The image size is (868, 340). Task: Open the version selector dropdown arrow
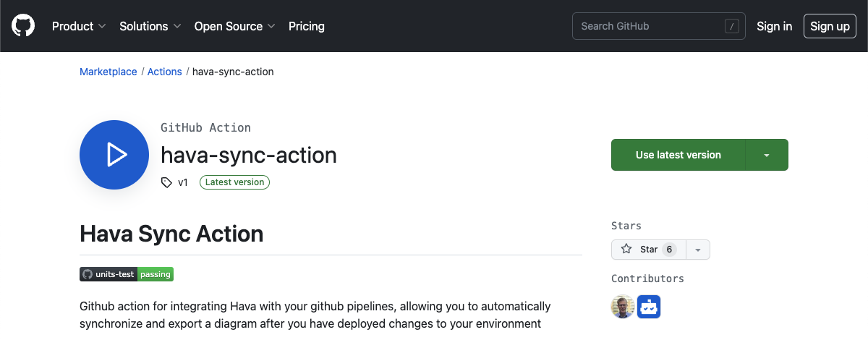pyautogui.click(x=767, y=155)
